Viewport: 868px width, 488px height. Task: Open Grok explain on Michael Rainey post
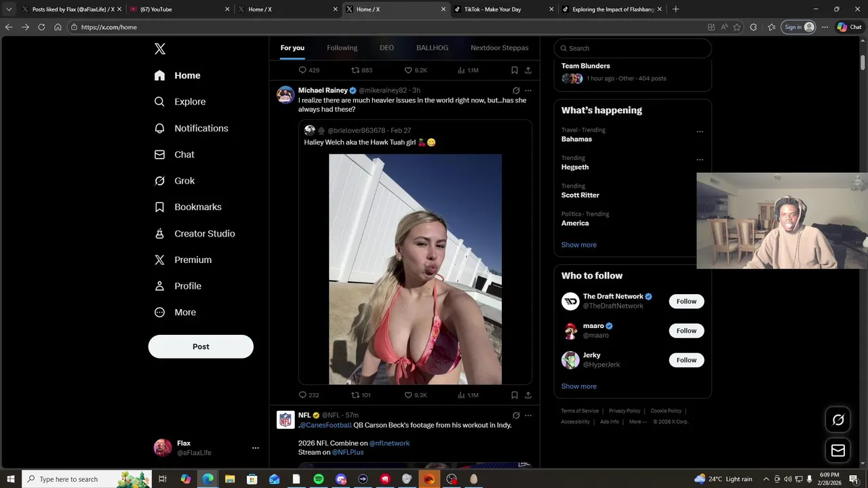click(x=516, y=91)
